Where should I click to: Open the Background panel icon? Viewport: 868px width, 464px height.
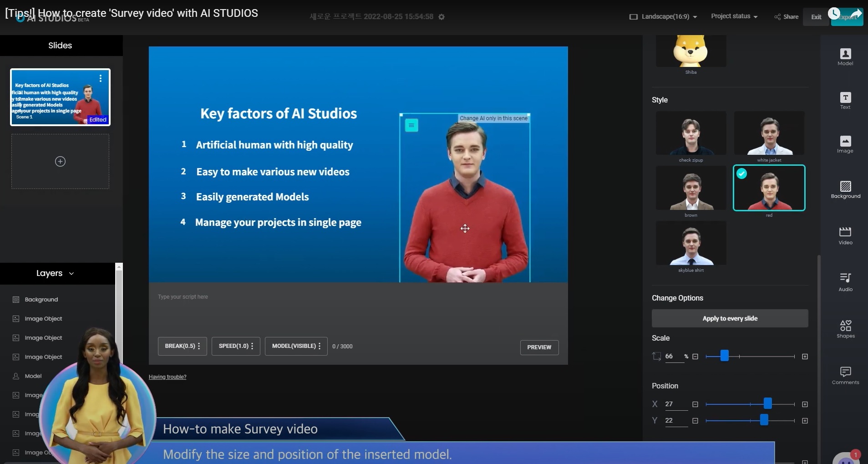845,189
